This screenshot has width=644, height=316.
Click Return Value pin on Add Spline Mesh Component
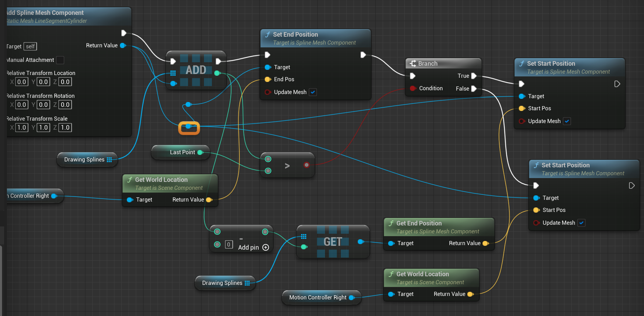[x=123, y=46]
